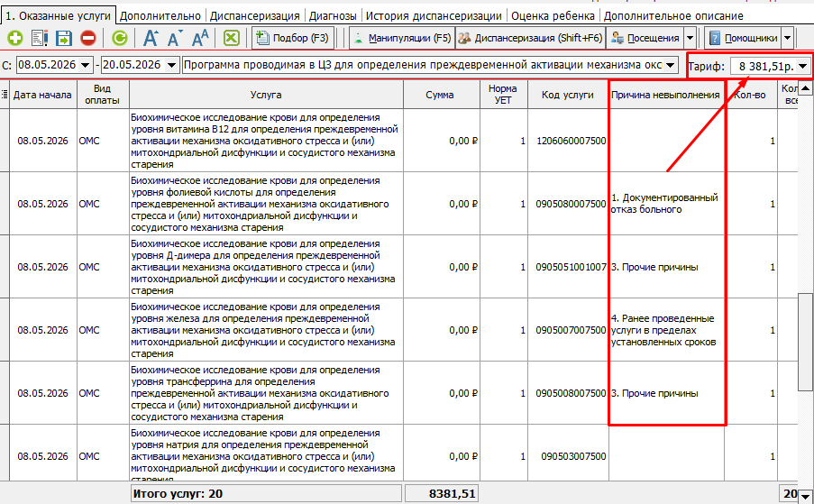Sort by Дата начала column header

[42, 95]
